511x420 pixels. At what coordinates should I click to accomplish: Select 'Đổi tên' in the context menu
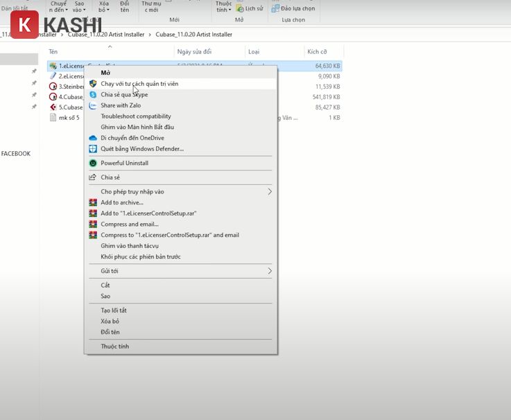coord(110,332)
